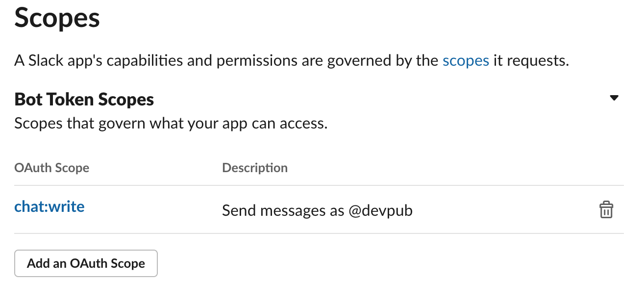Click the Description column header
This screenshot has height=307, width=644.
point(255,168)
